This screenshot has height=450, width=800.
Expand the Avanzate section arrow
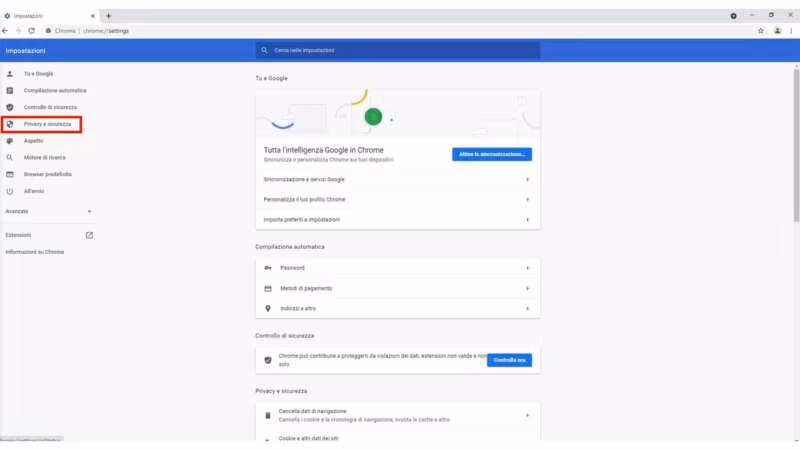point(89,211)
